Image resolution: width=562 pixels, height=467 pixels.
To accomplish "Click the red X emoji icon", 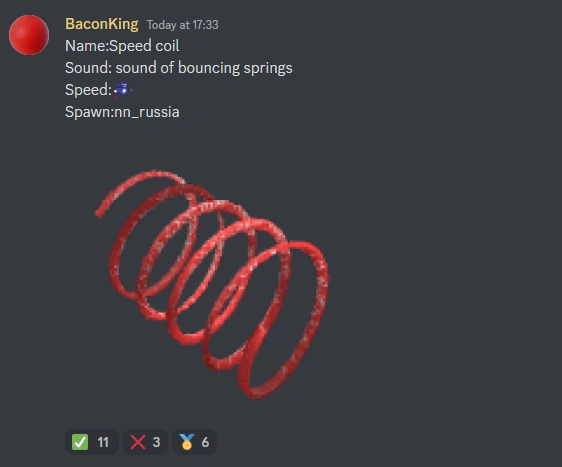I will point(138,442).
